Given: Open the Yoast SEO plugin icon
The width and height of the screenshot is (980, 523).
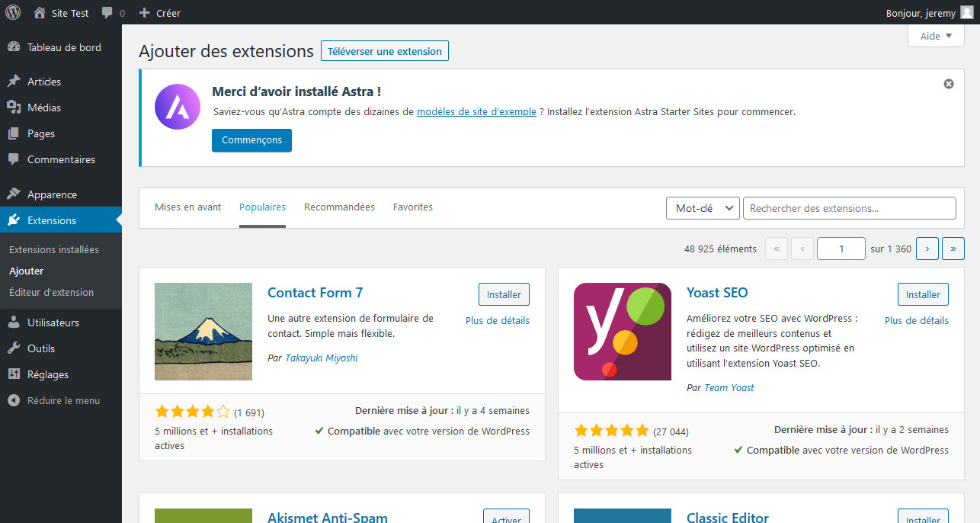Looking at the screenshot, I should (622, 332).
